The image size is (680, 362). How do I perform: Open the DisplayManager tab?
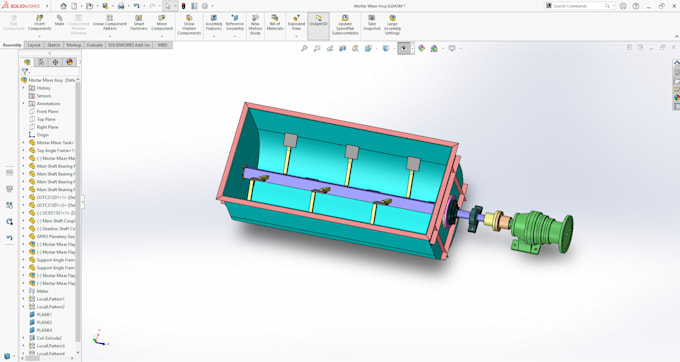(69, 62)
